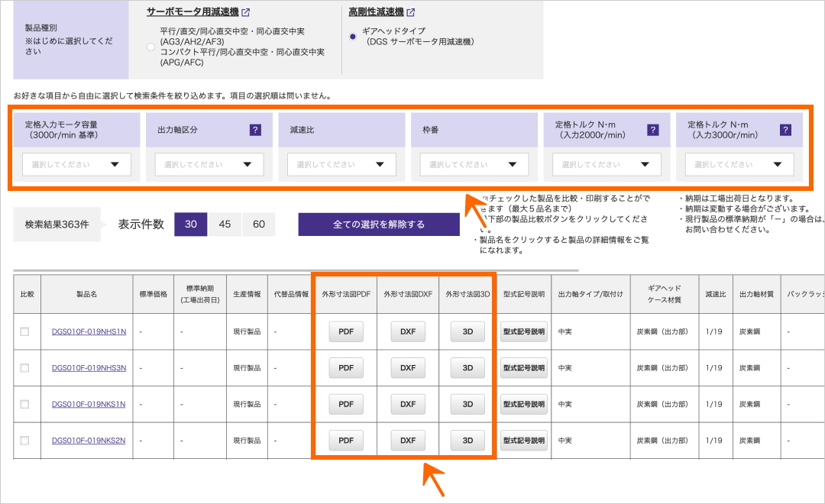The image size is (825, 504).
Task: Download DXF drawing for DGS010F-019NHS3N
Action: (x=407, y=368)
